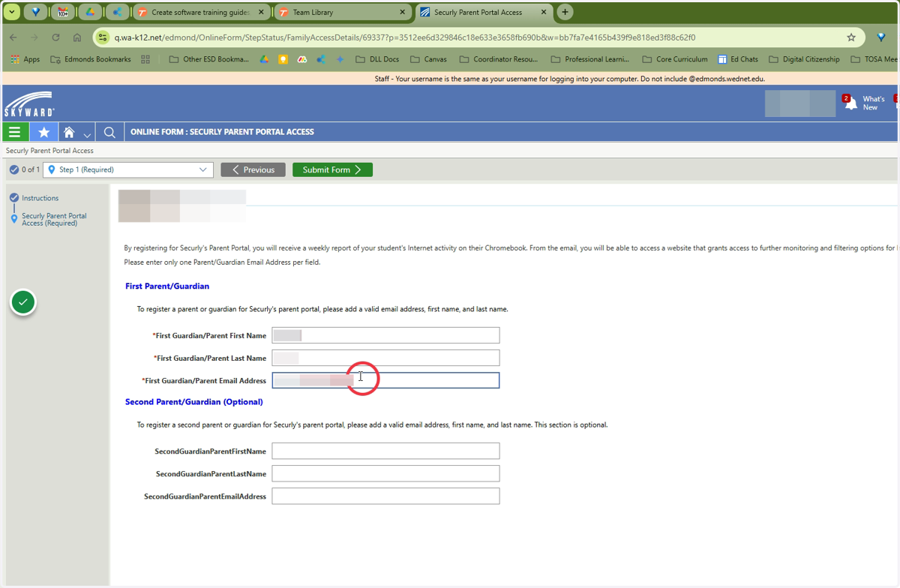
Task: Click the SecondGuardianParentEmailAddress field
Action: [385, 496]
